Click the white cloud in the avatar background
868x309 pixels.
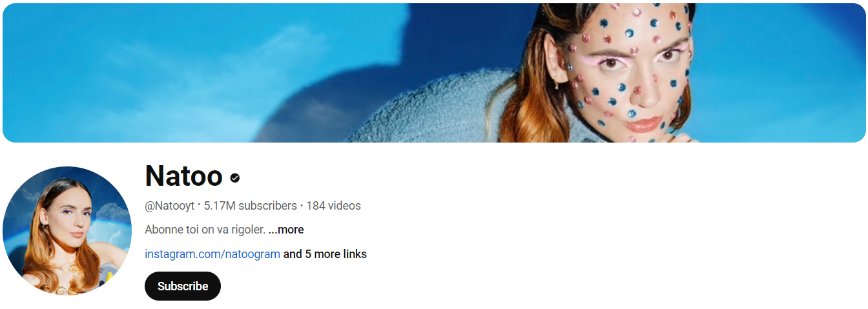(110, 214)
